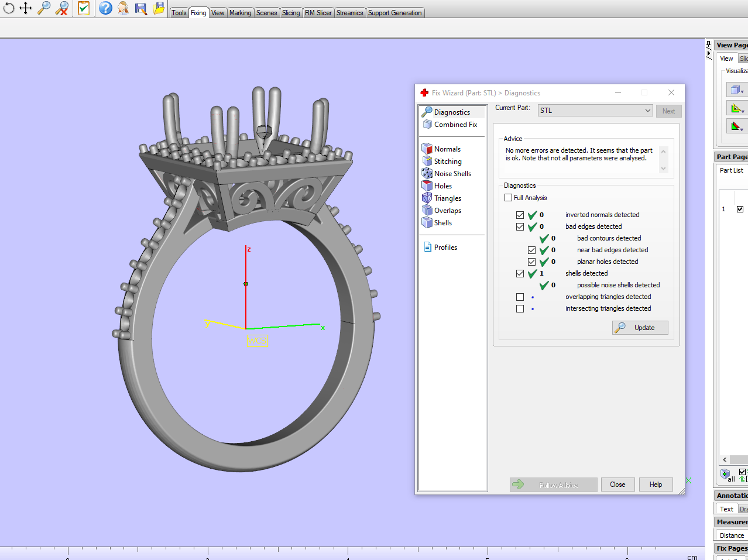Switch to the Slicing tab
The height and width of the screenshot is (560, 748).
click(x=291, y=13)
